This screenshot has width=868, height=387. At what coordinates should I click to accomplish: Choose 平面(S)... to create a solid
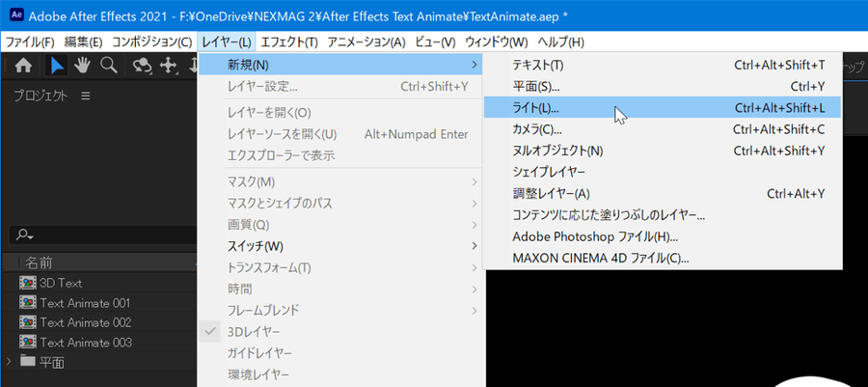pyautogui.click(x=663, y=86)
